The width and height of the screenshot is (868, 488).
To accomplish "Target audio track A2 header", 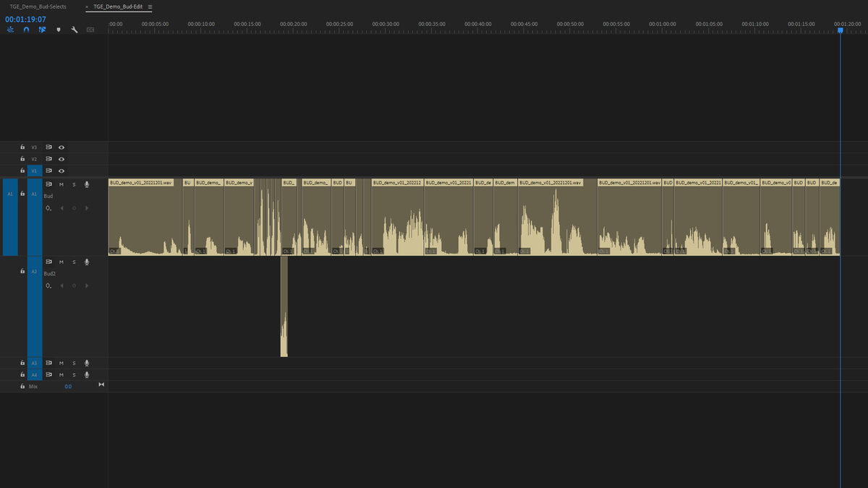I will click(x=34, y=307).
